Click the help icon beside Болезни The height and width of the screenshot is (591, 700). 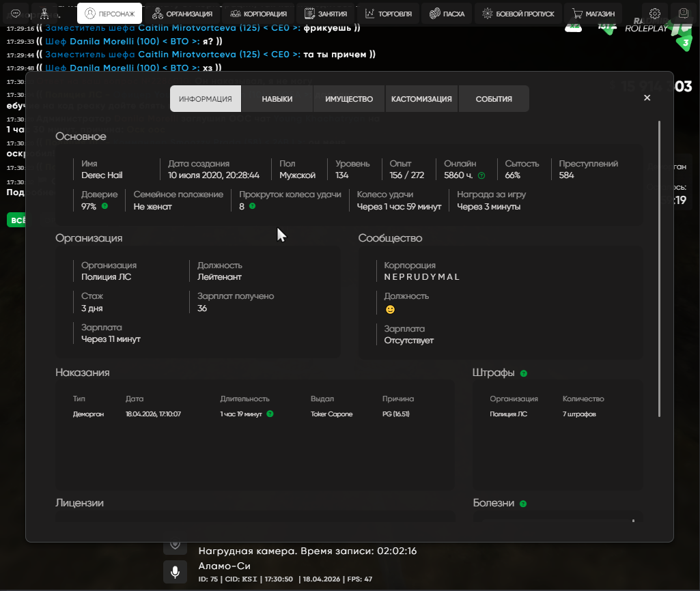pyautogui.click(x=523, y=504)
